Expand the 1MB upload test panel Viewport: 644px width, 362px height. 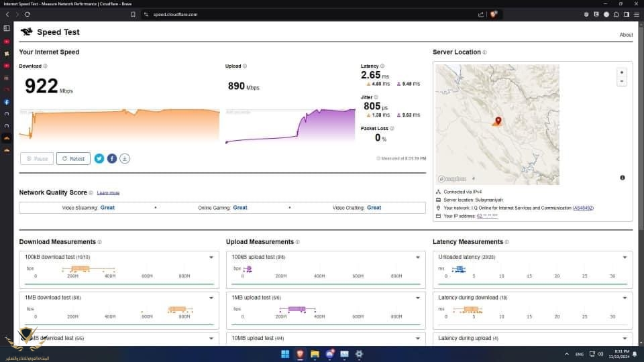click(418, 298)
